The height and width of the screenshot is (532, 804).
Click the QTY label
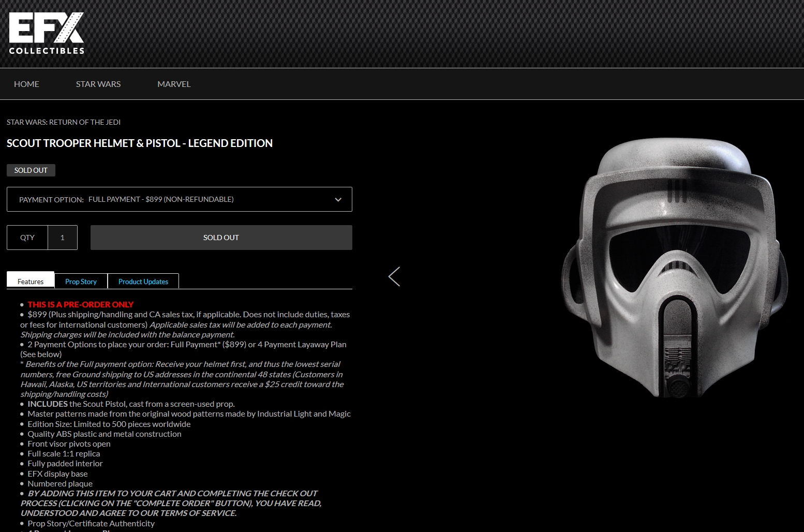click(27, 238)
